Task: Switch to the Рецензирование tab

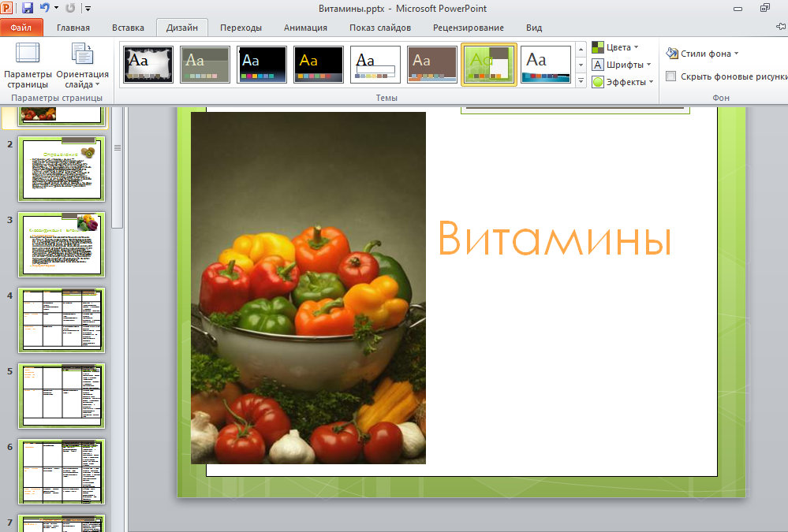Action: point(469,28)
